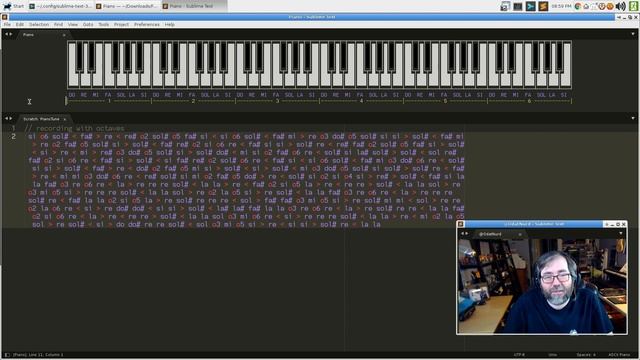Open the Preferences menu
The height and width of the screenshot is (360, 640).
point(147,24)
